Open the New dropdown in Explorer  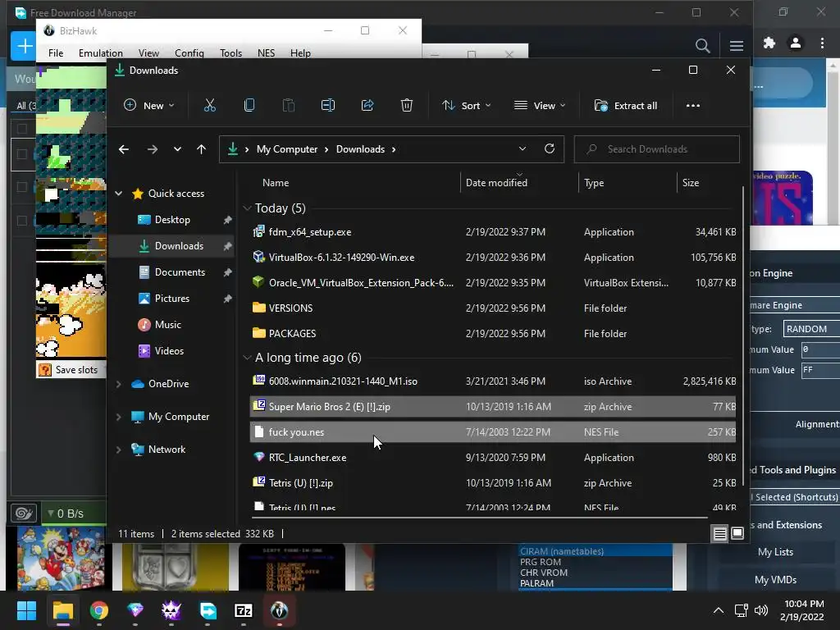coord(149,106)
